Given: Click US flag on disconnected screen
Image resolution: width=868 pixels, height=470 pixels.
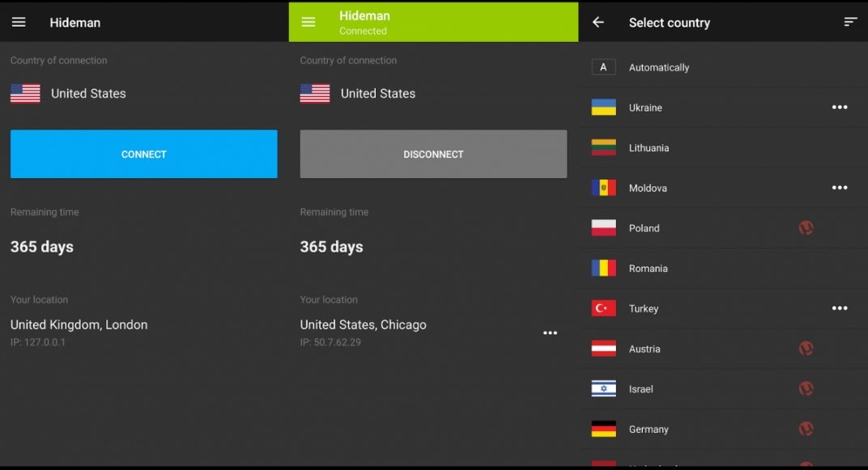Looking at the screenshot, I should [x=25, y=94].
